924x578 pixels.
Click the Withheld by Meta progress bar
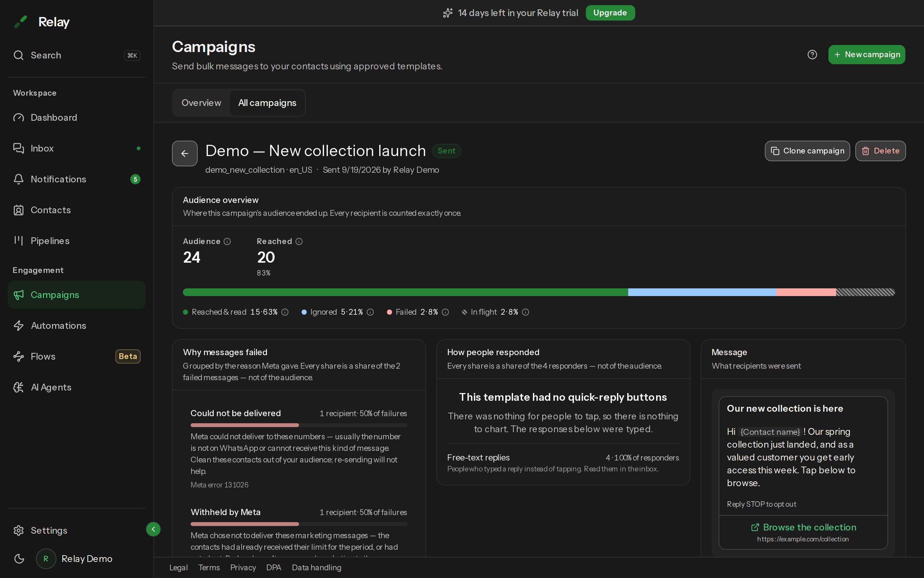tap(299, 524)
